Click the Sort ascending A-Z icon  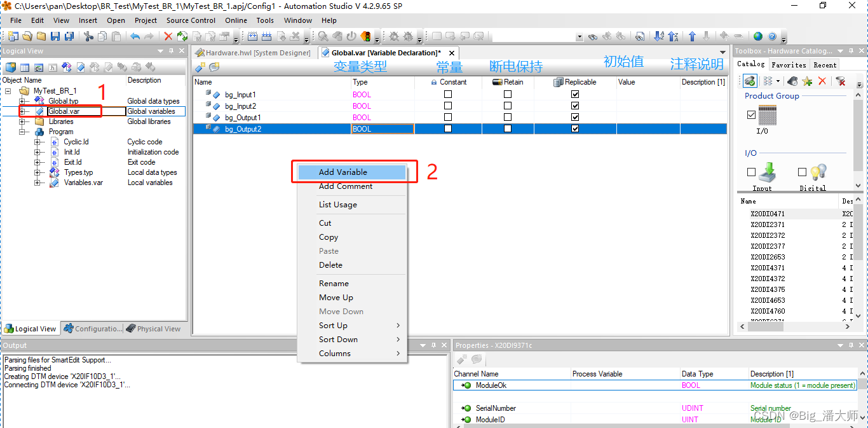pos(659,36)
